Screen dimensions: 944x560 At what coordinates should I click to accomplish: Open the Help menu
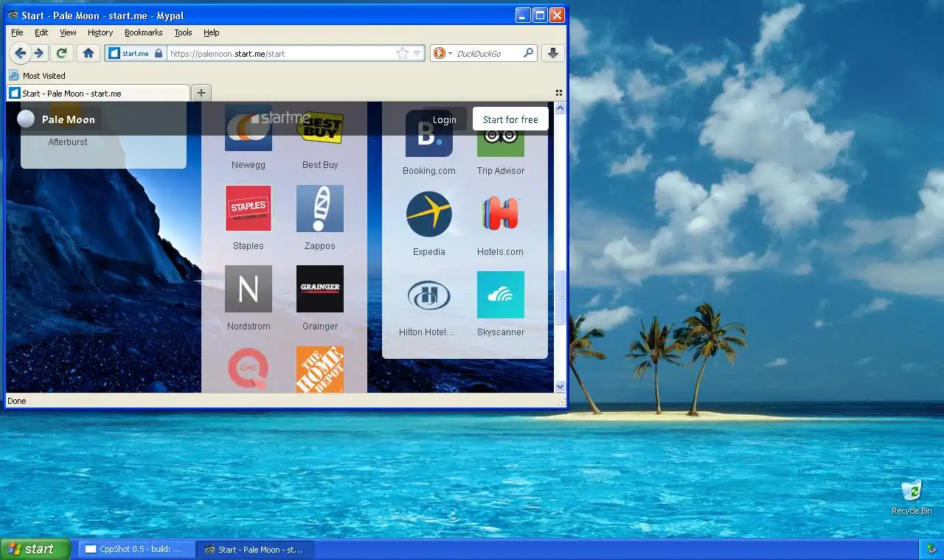(x=212, y=32)
